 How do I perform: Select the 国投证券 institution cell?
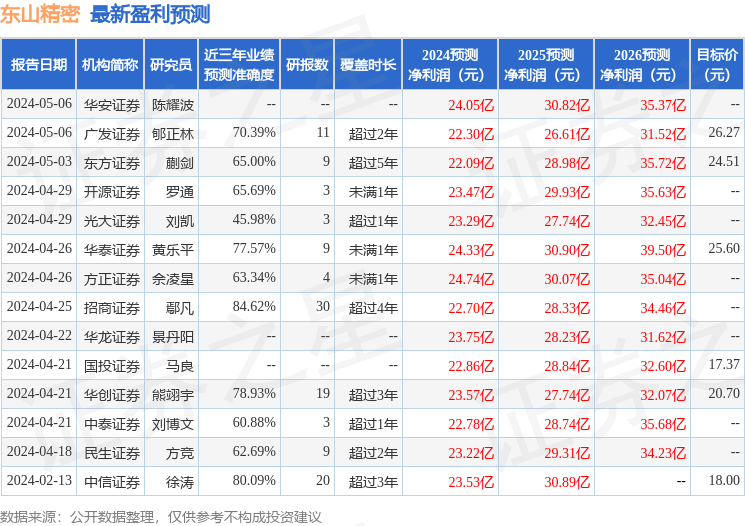112,365
